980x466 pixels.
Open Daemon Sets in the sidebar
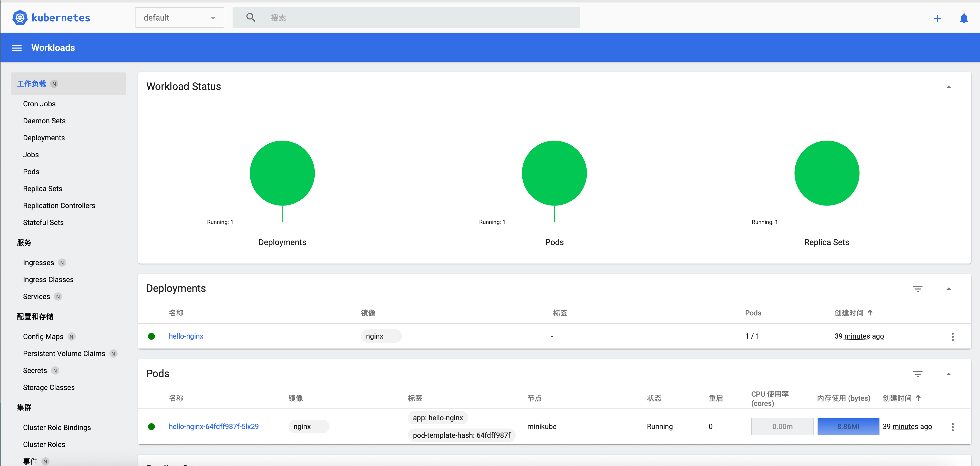(x=44, y=121)
